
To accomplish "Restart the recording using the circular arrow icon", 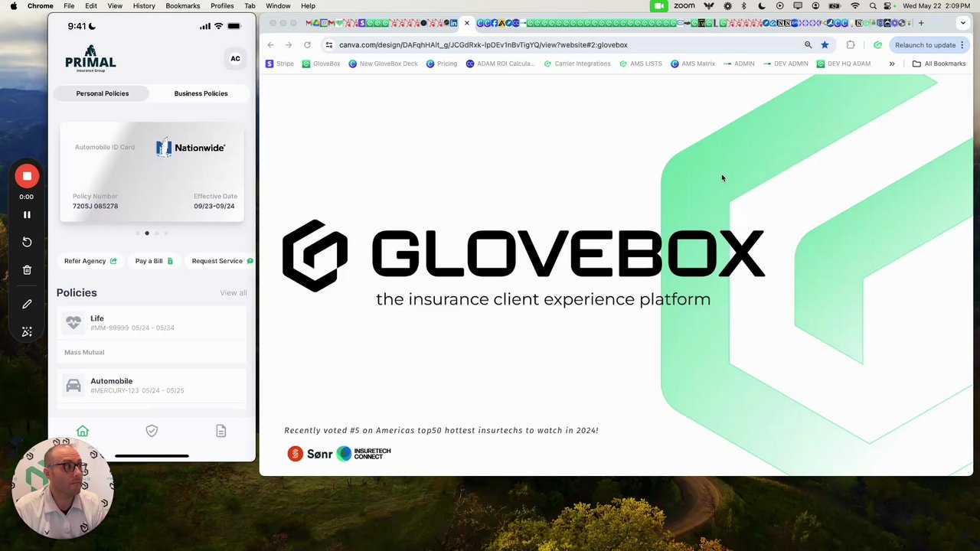I will click(27, 242).
